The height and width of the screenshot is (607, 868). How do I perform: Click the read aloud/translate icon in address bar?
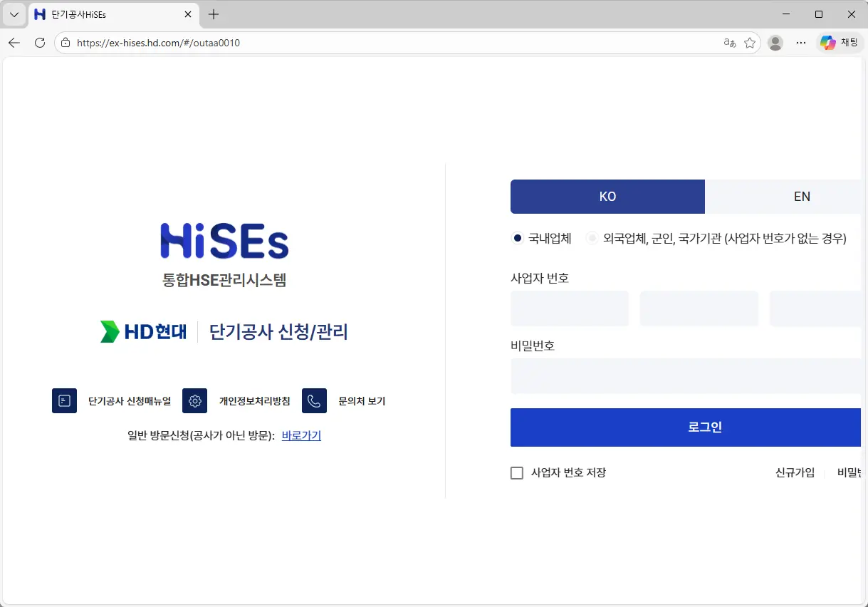click(729, 43)
